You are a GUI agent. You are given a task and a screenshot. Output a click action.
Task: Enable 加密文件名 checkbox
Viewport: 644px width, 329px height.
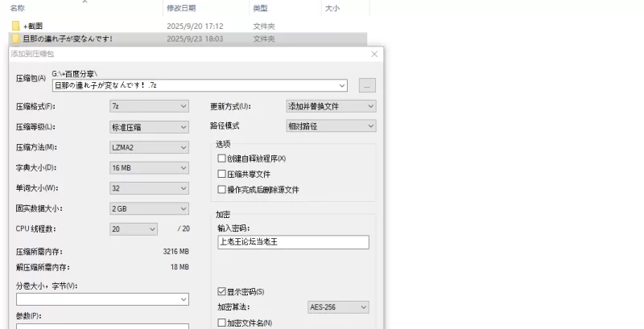click(x=222, y=323)
